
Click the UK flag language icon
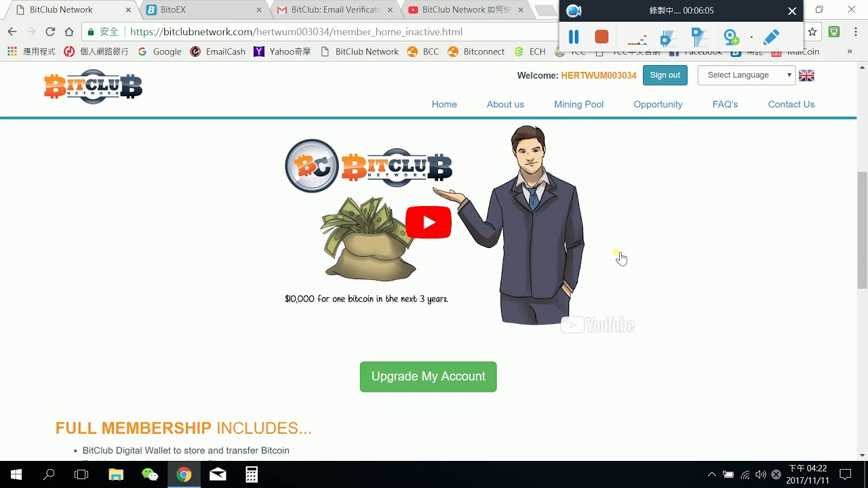[806, 76]
